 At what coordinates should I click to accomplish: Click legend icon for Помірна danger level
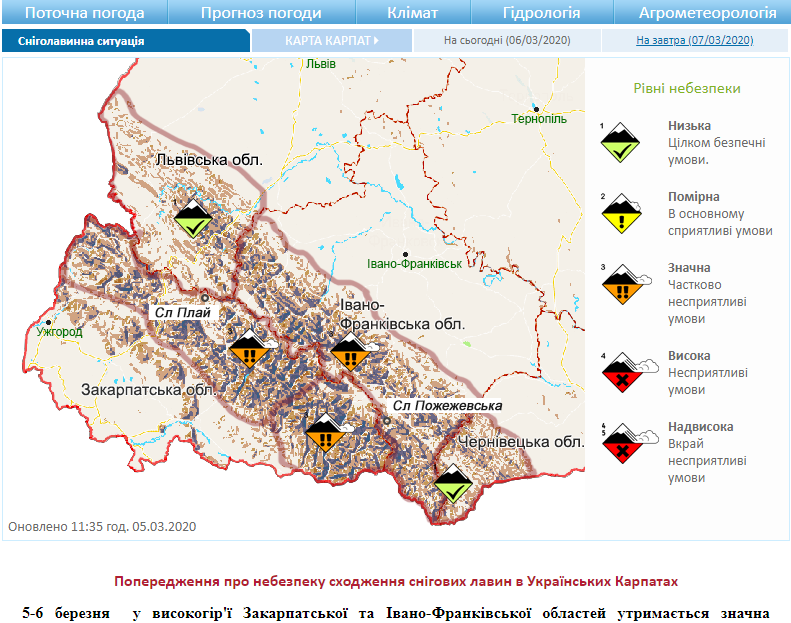click(620, 213)
